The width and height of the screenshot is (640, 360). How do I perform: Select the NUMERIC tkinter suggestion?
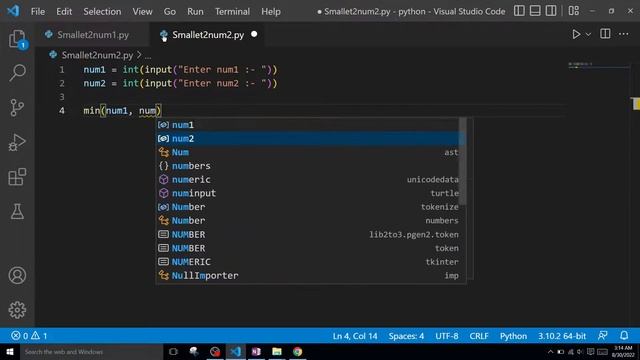point(308,262)
